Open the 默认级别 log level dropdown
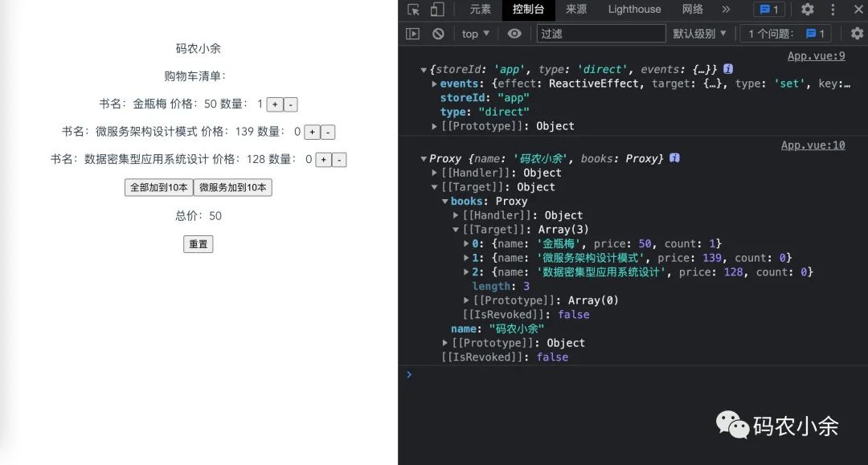Screen dimensions: 868x465 [x=699, y=34]
